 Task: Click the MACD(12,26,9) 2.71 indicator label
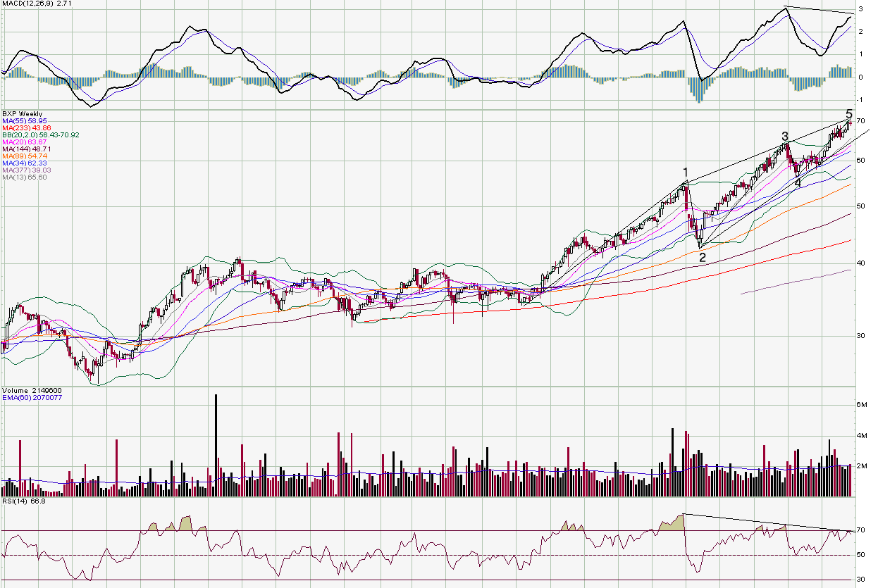click(37, 4)
